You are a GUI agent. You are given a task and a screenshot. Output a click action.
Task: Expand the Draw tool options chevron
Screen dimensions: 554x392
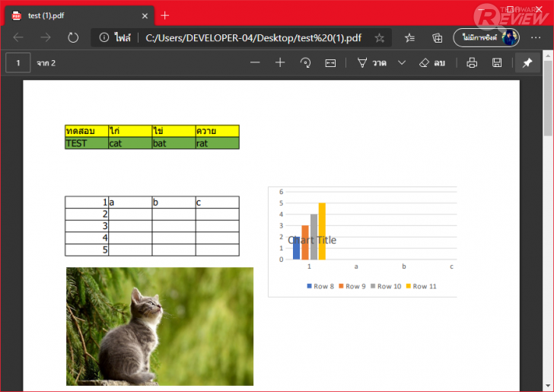pyautogui.click(x=402, y=62)
